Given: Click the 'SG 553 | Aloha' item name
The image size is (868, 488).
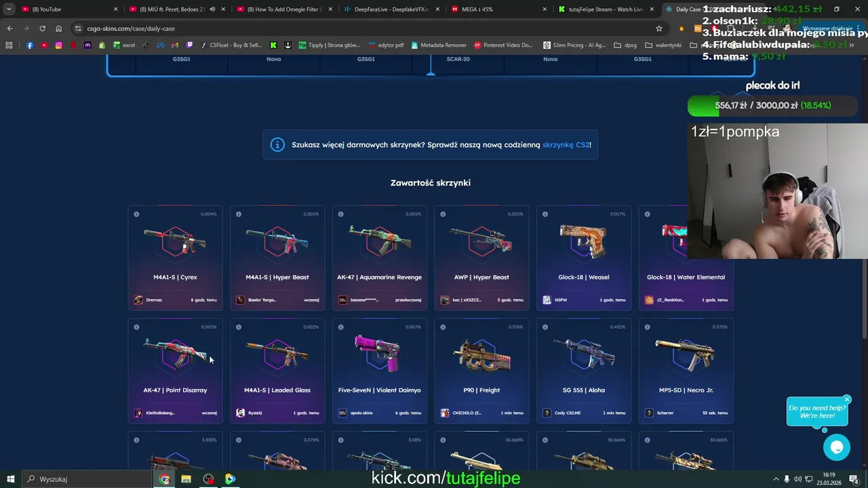Looking at the screenshot, I should 583,390.
